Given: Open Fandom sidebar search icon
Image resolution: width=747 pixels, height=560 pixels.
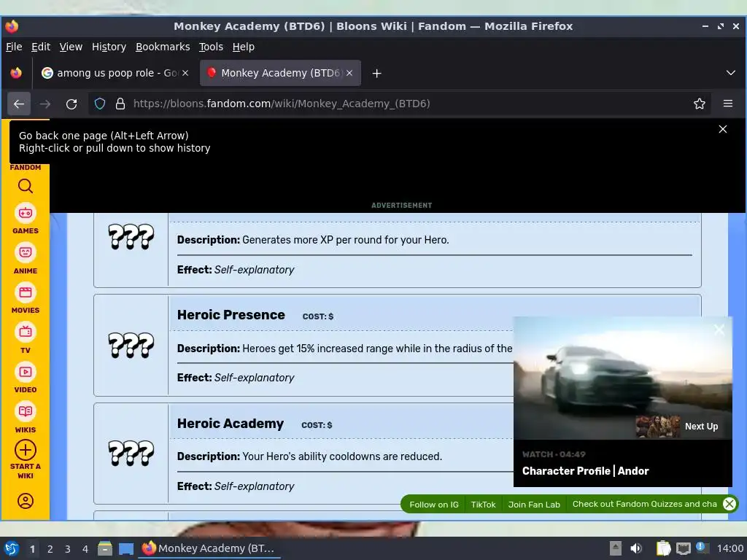Looking at the screenshot, I should click(26, 186).
